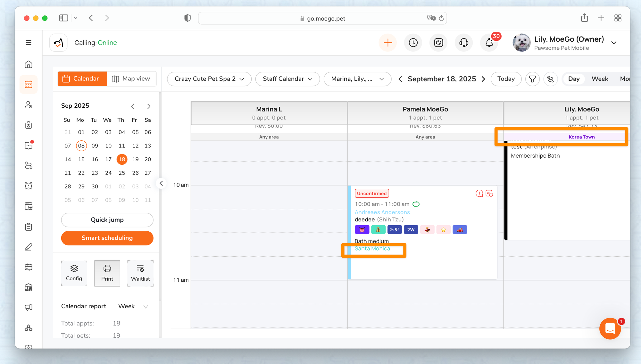This screenshot has height=364, width=641.
Task: Click the Smart scheduling button
Action: click(x=107, y=238)
